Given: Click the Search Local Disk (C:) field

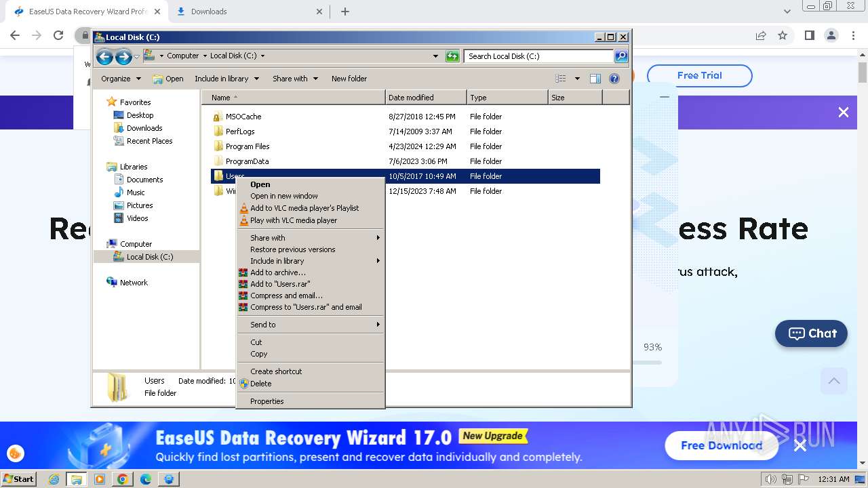Looking at the screenshot, I should [x=538, y=56].
